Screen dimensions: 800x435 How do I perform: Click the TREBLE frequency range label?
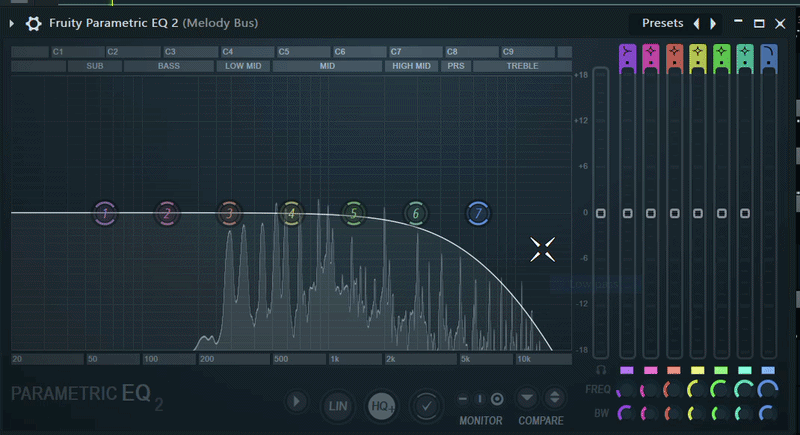pos(522,66)
